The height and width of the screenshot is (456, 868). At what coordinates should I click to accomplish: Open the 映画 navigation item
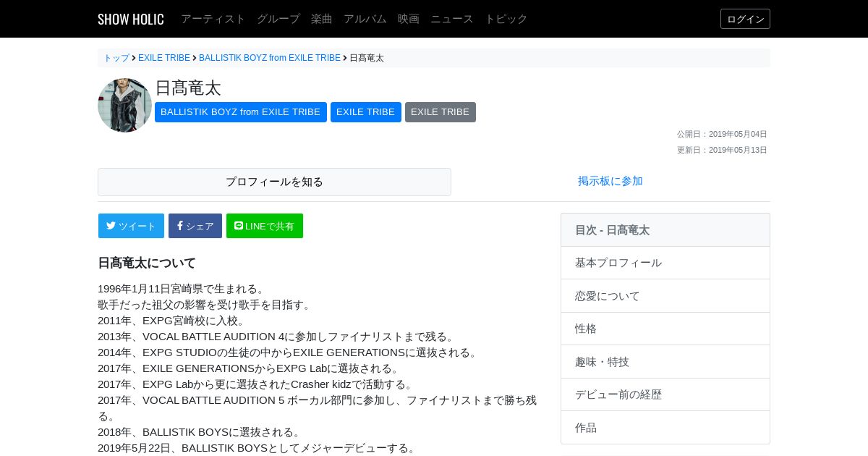(x=409, y=19)
